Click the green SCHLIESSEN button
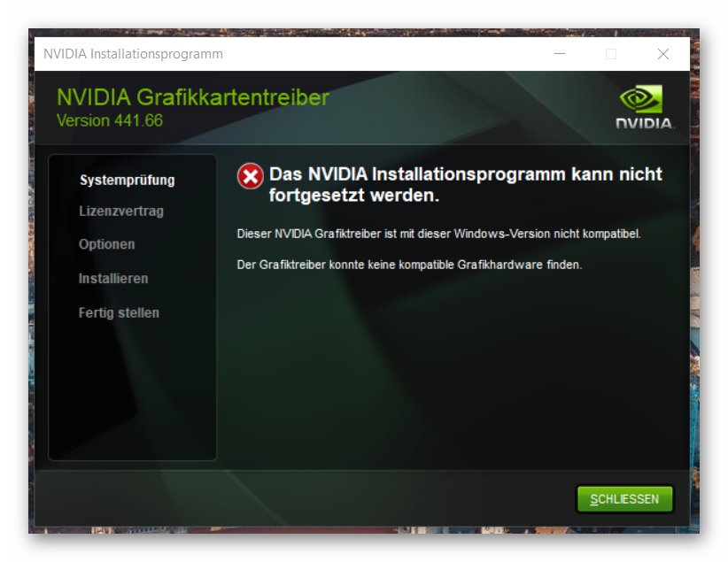The image size is (728, 562). [624, 499]
